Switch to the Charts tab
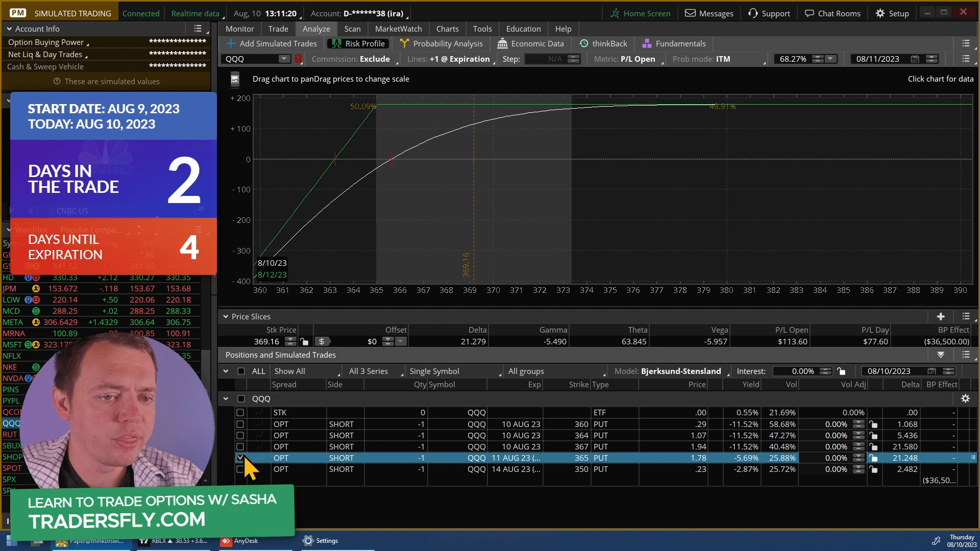 (448, 29)
